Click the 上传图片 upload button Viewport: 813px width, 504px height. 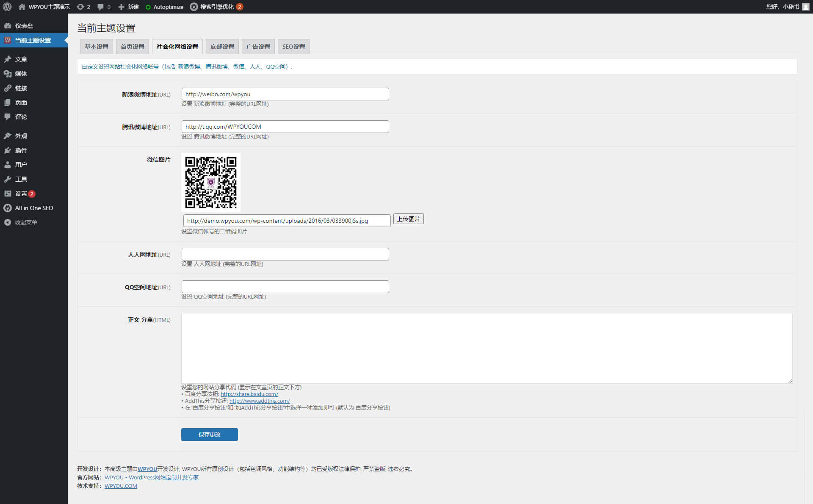pos(409,219)
